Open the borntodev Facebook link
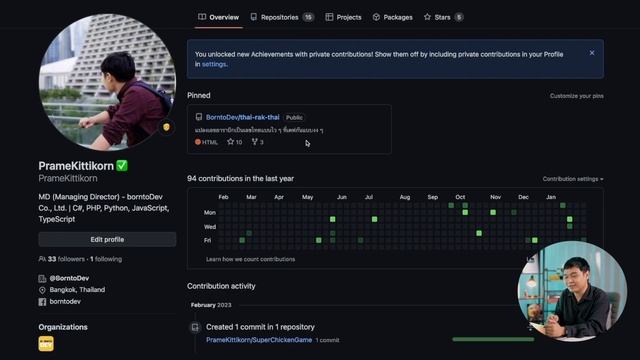The image size is (640, 360). tap(65, 302)
